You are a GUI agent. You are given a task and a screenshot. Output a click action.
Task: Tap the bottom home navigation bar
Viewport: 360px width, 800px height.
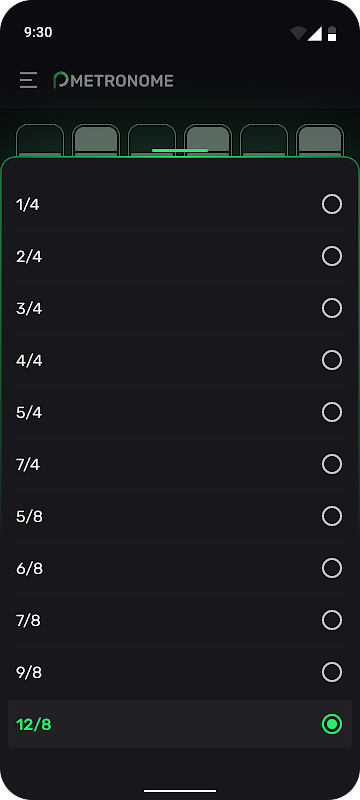(x=180, y=791)
